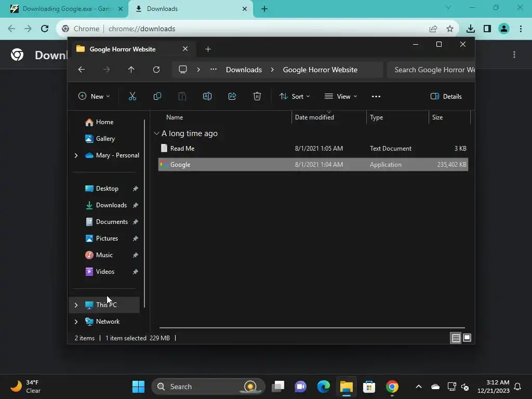
Task: Add a new File Explorer tab
Action: 208,49
